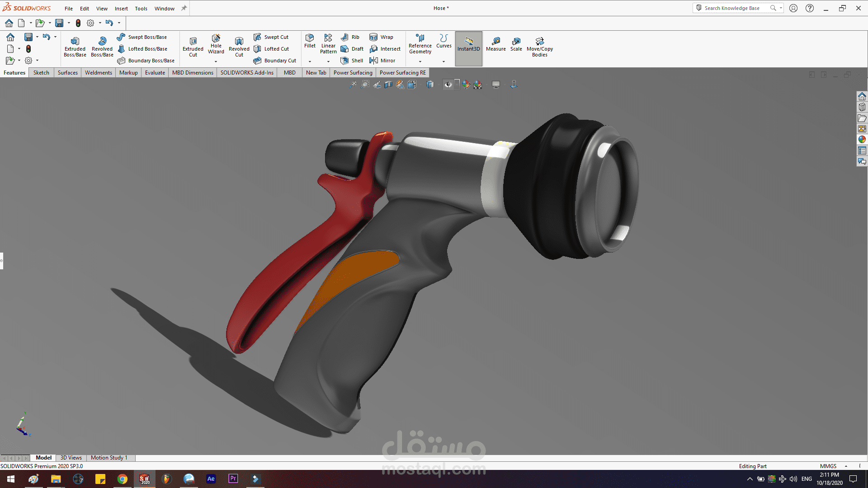The height and width of the screenshot is (488, 868).
Task: Activate the Shell feature tool
Action: pyautogui.click(x=352, y=61)
